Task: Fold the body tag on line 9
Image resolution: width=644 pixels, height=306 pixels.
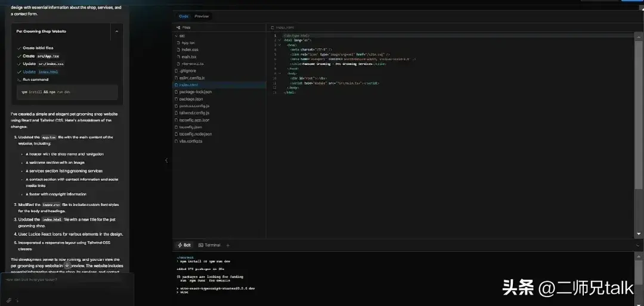Action: click(x=279, y=73)
